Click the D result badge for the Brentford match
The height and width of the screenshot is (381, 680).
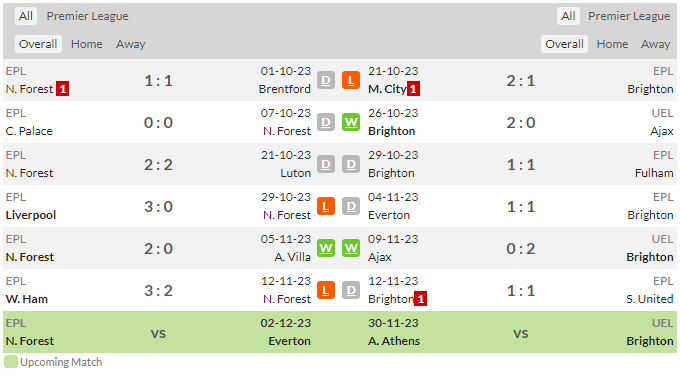pyautogui.click(x=326, y=80)
